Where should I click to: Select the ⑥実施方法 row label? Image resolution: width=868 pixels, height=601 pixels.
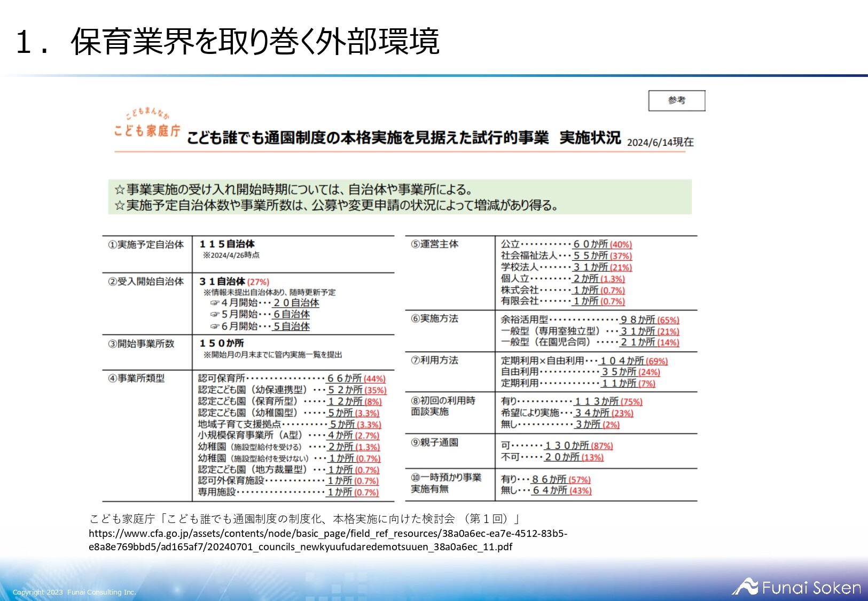pos(435,318)
